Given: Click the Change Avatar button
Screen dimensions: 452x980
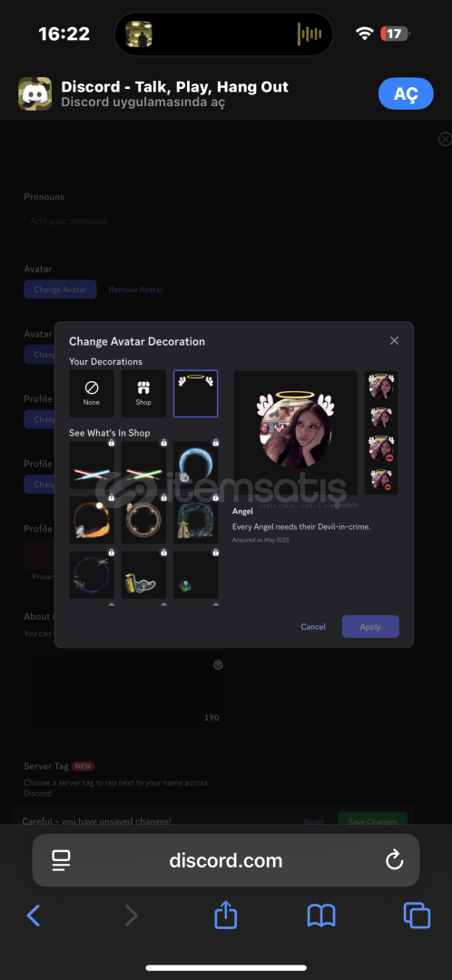Looking at the screenshot, I should 60,289.
